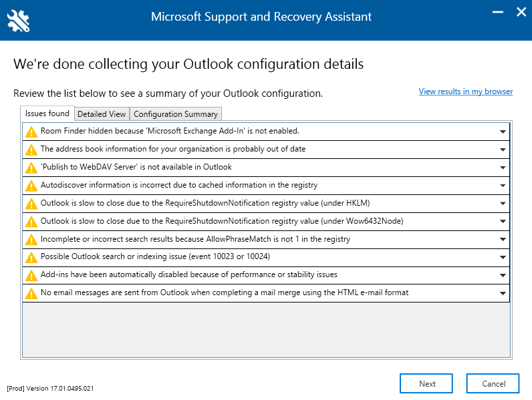Minimize the Support and Recovery Assistant window
532x400 pixels.
[498, 12]
